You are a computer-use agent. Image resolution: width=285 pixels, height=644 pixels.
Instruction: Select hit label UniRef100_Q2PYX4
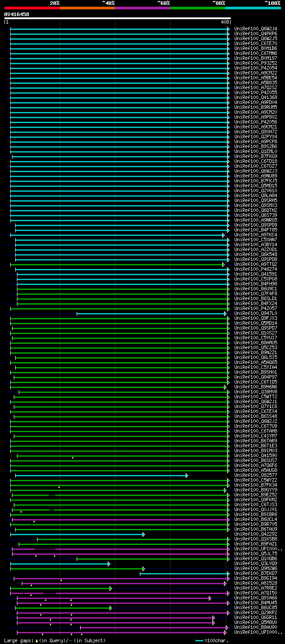[256, 137]
